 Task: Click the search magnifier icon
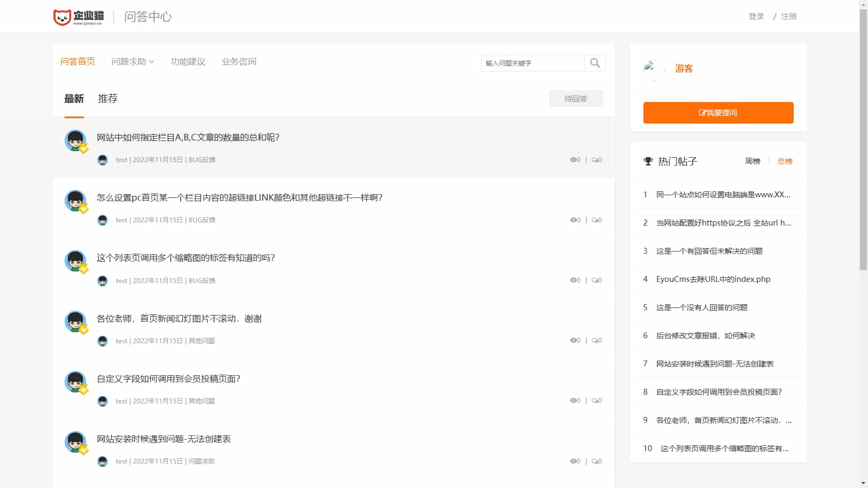595,63
